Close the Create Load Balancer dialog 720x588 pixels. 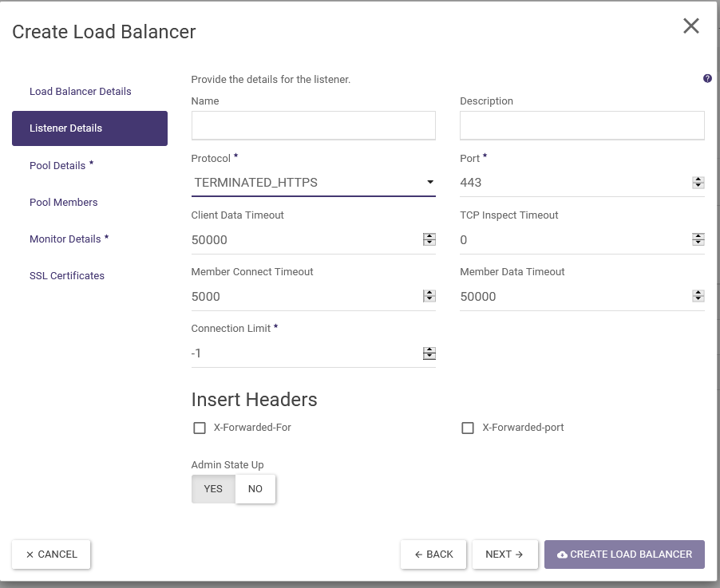pyautogui.click(x=690, y=26)
